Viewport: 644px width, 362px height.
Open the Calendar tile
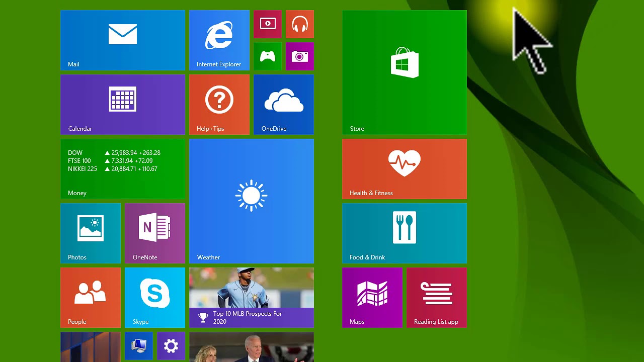pos(123,105)
